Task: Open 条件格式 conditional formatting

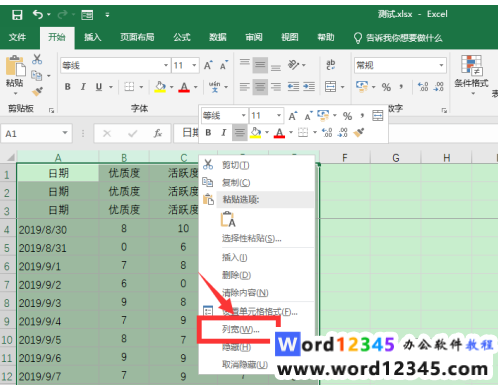Action: pyautogui.click(x=471, y=75)
